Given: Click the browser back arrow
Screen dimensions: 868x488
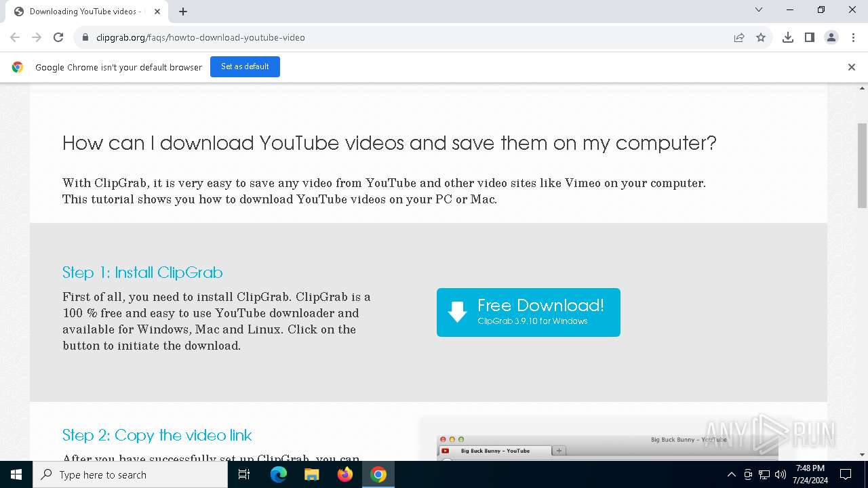Looking at the screenshot, I should 15,37.
